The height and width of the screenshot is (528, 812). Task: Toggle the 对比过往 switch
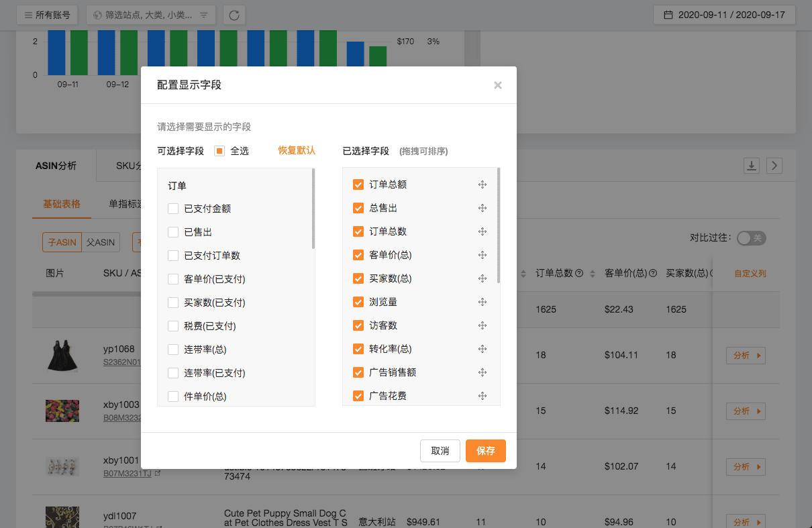(751, 238)
